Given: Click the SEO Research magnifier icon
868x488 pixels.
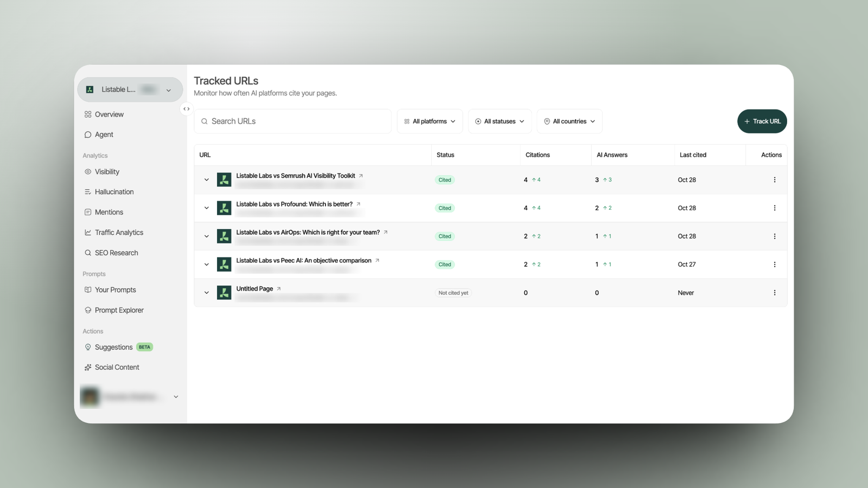Looking at the screenshot, I should (x=88, y=253).
